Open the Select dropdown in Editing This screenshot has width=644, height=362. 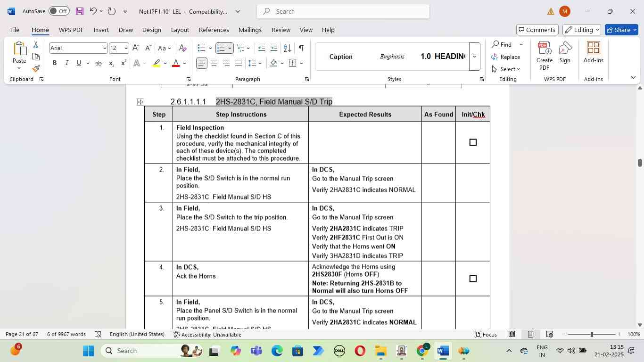[505, 69]
